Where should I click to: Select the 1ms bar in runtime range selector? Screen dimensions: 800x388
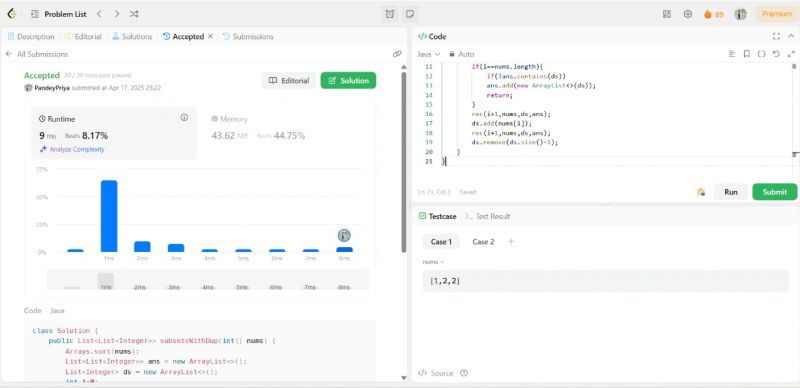[106, 281]
